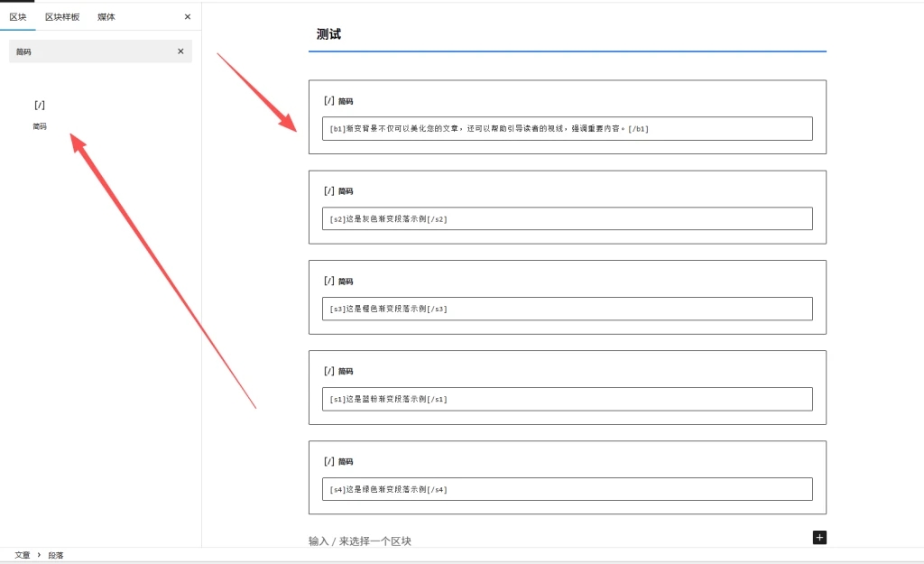Screen dimensions: 924x564
Task: Select the 区块 tab
Action: point(18,16)
